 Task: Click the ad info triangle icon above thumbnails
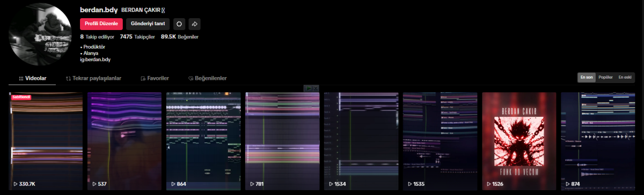coord(308,88)
